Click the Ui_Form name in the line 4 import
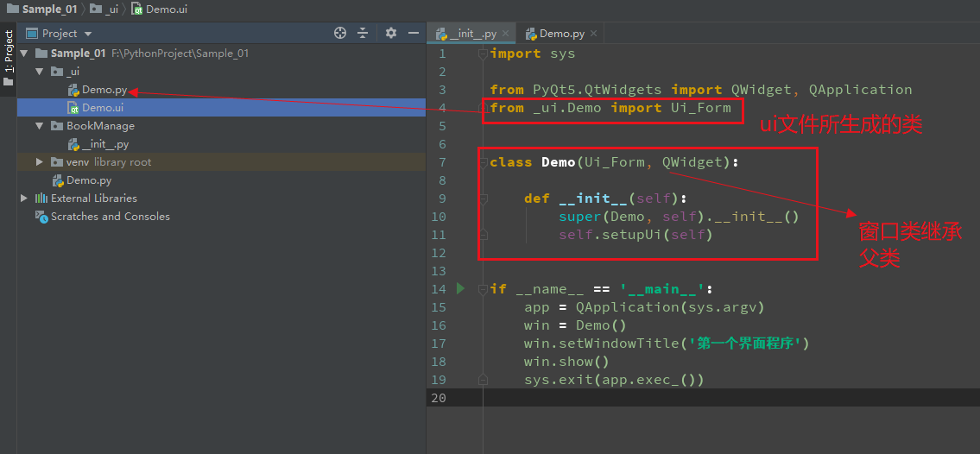Viewport: 980px width, 454px height. pyautogui.click(x=700, y=108)
